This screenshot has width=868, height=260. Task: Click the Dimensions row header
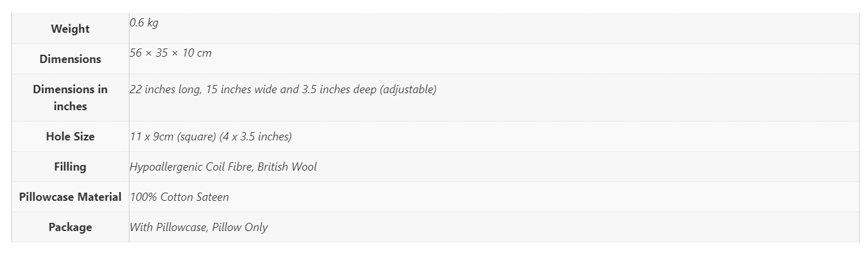70,59
